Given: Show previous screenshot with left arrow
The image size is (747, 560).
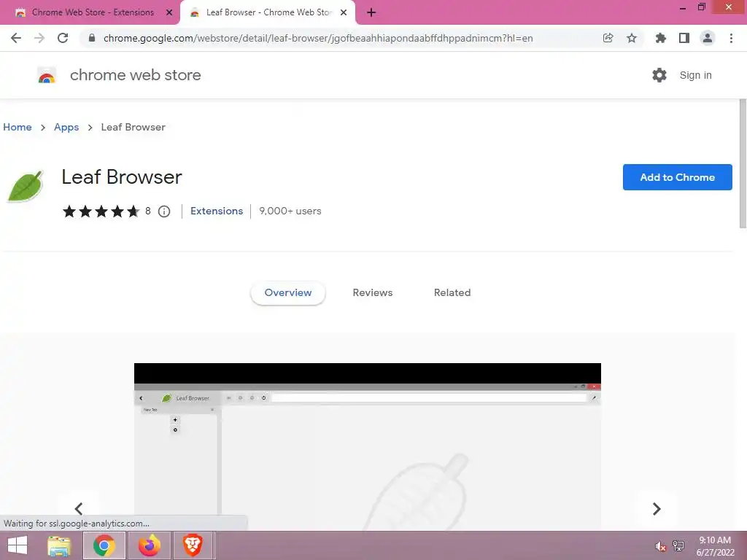Looking at the screenshot, I should [79, 508].
